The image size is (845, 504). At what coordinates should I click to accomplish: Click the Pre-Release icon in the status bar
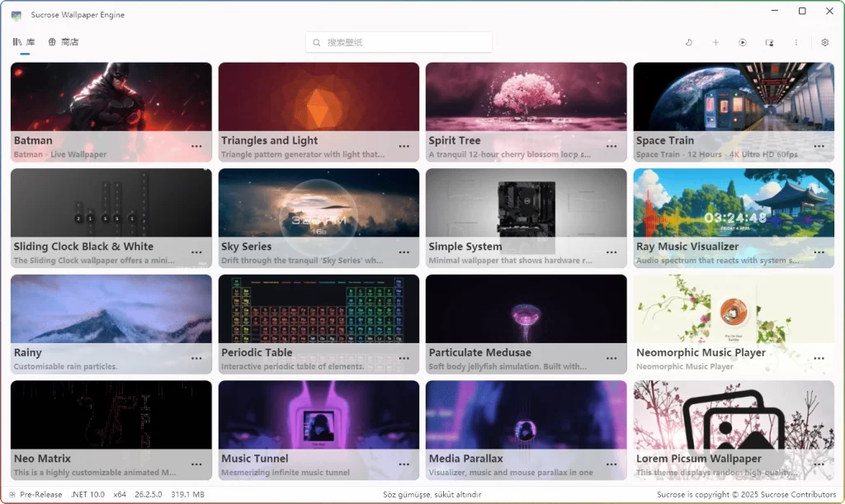[x=12, y=494]
